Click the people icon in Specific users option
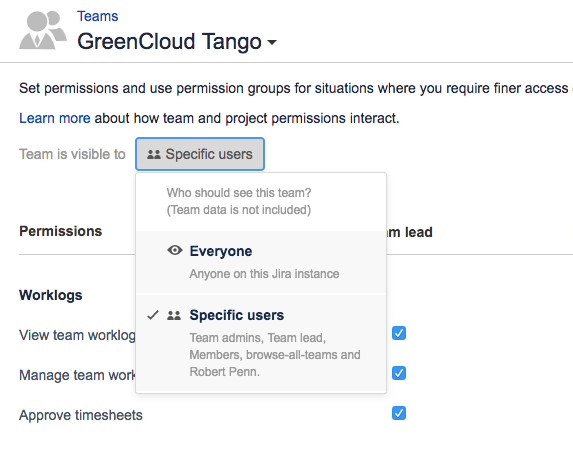The image size is (573, 453). click(x=174, y=315)
